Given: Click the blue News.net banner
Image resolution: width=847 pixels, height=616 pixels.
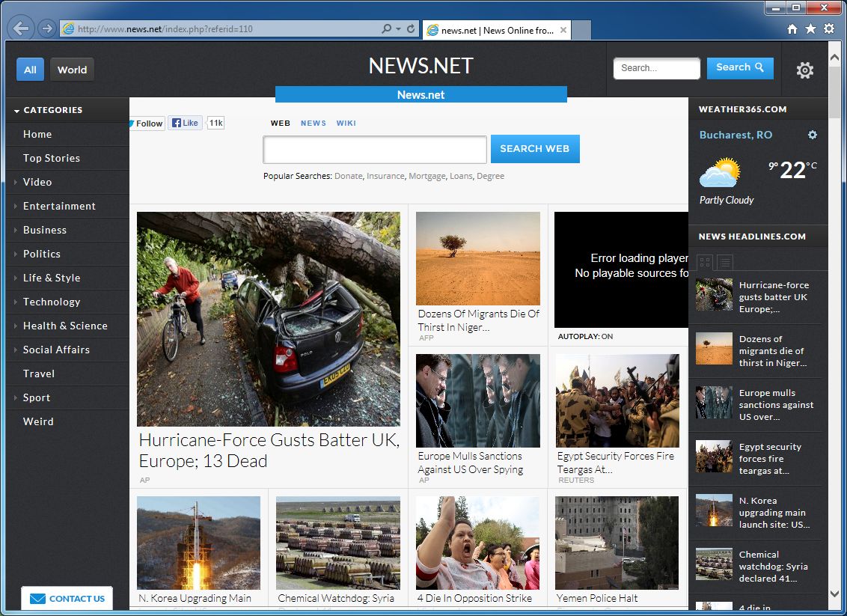Looking at the screenshot, I should 421,94.
